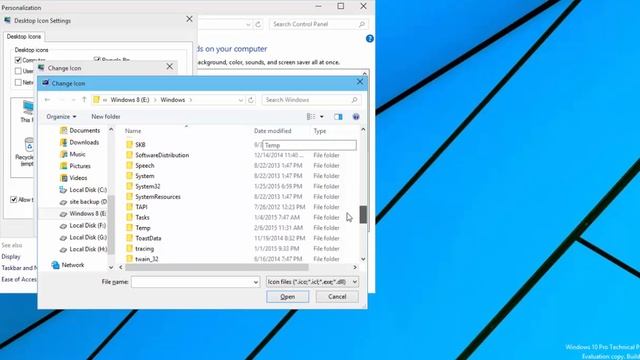
Task: Select Local Disk (F:) in the sidebar
Action: point(87,225)
